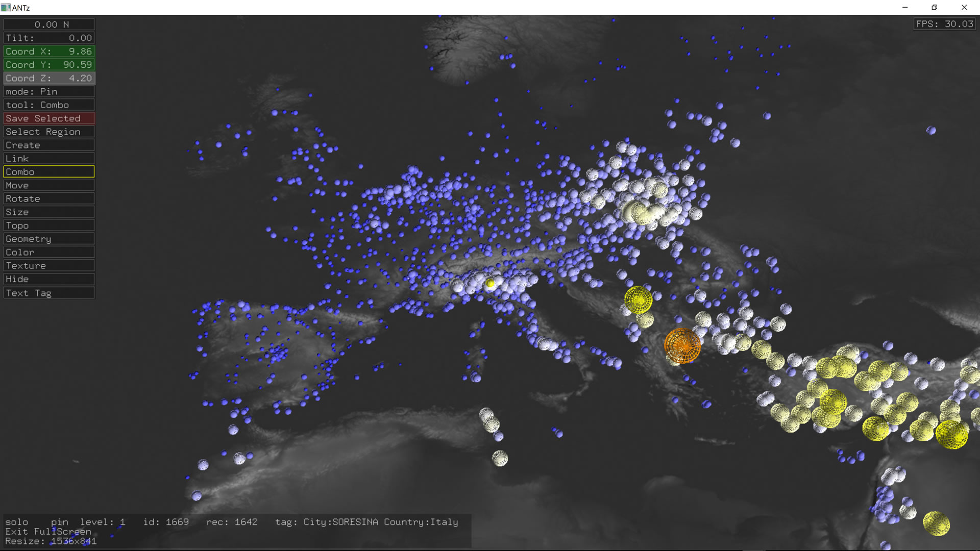Click the mode: Pin selector
Image resolution: width=980 pixels, height=551 pixels.
coord(49,92)
